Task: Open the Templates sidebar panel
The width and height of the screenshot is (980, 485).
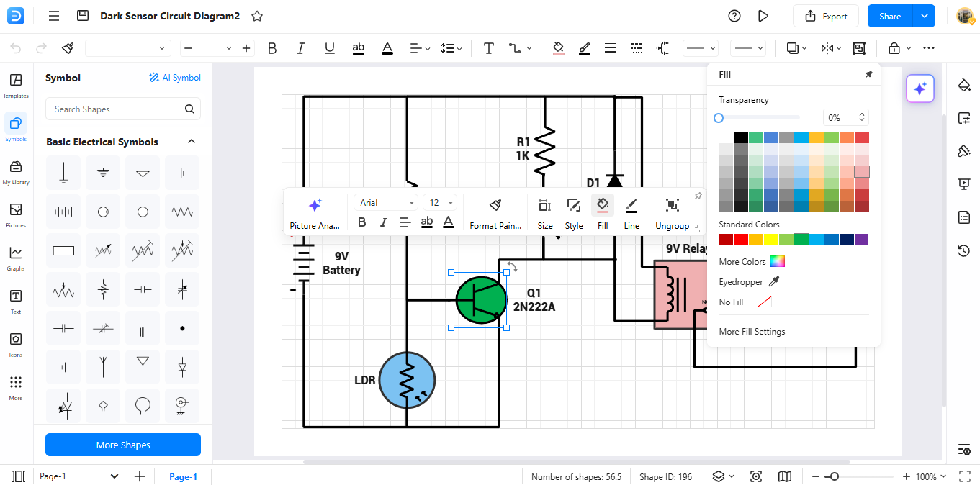Action: tap(16, 86)
